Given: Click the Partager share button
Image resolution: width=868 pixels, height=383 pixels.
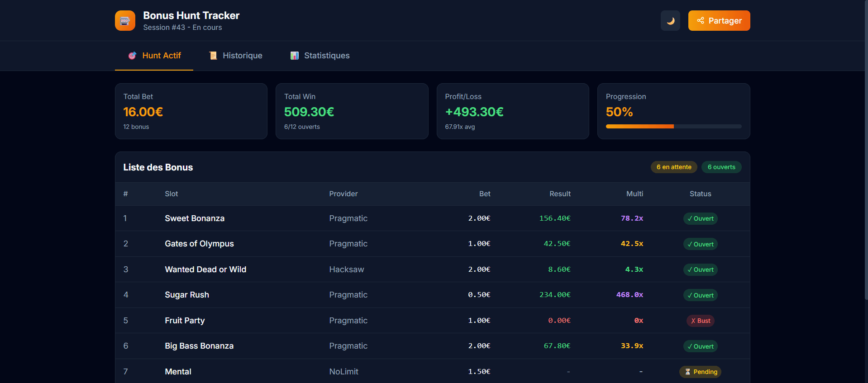Looking at the screenshot, I should tap(719, 21).
